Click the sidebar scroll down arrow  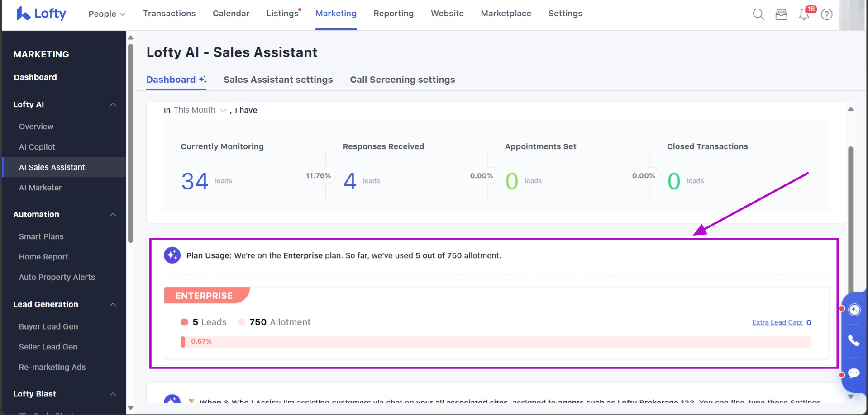coord(130,408)
